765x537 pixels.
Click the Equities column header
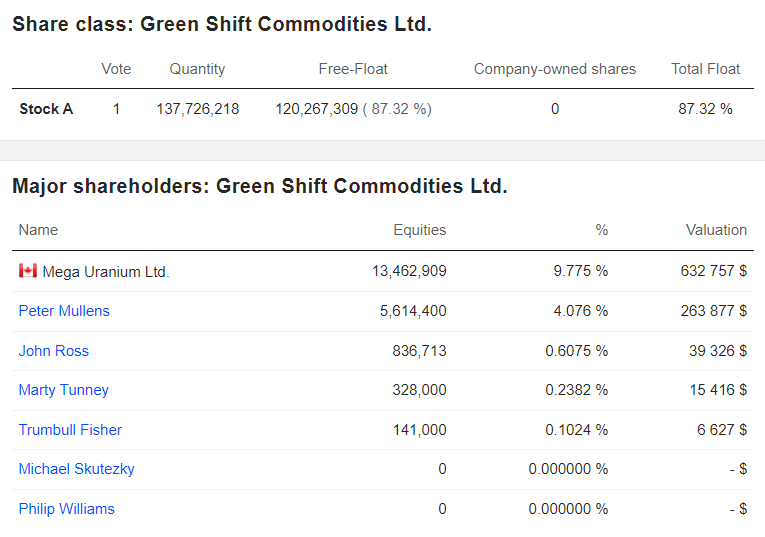420,230
